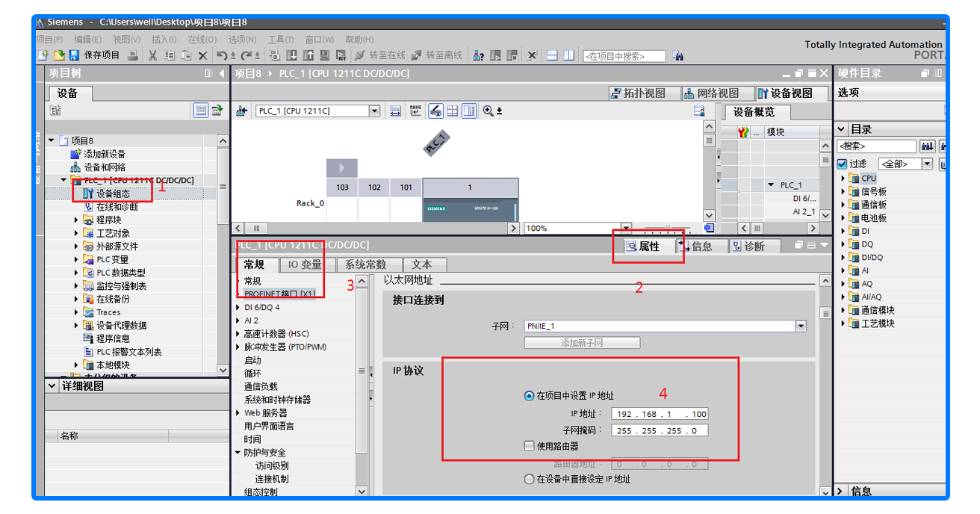
Task: Collapse the 详细视图 section
Action: click(x=52, y=386)
